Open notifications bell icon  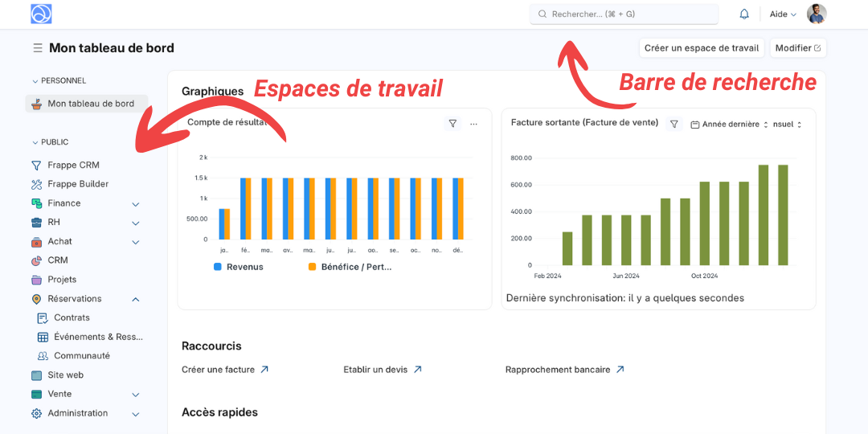click(x=744, y=14)
